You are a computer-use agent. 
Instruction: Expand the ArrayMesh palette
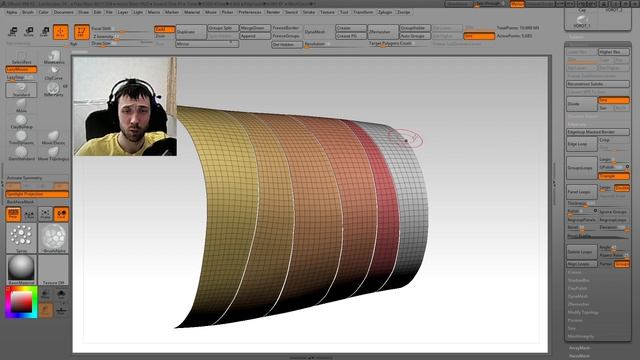click(x=580, y=348)
